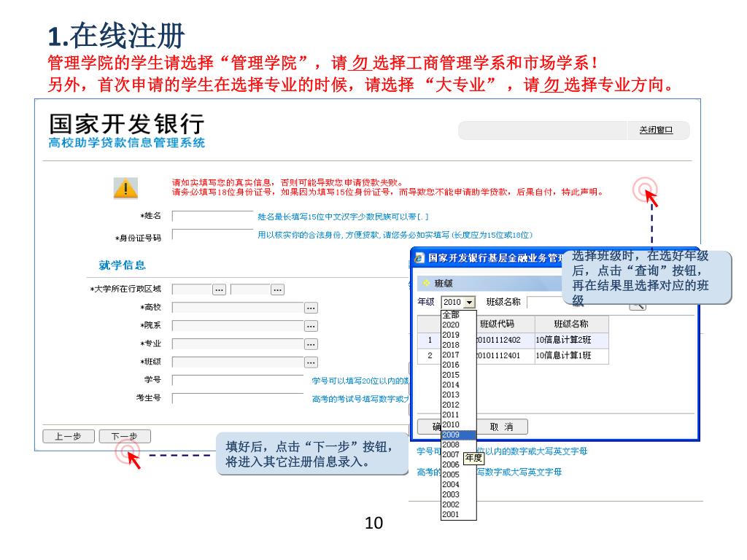Select 2014 in the year list
The width and height of the screenshot is (747, 560).
coord(458,385)
